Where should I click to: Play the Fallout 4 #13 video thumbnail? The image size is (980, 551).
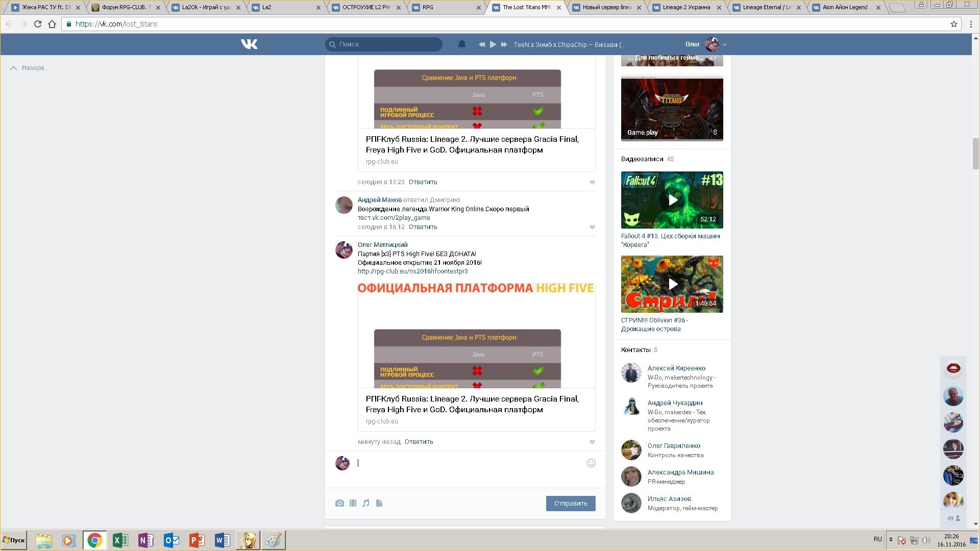tap(672, 200)
